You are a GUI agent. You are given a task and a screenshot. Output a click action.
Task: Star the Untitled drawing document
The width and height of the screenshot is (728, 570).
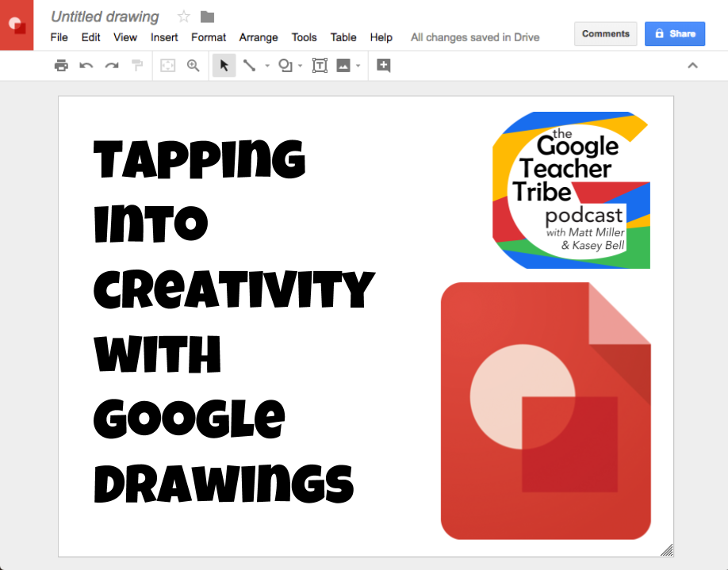pos(183,16)
